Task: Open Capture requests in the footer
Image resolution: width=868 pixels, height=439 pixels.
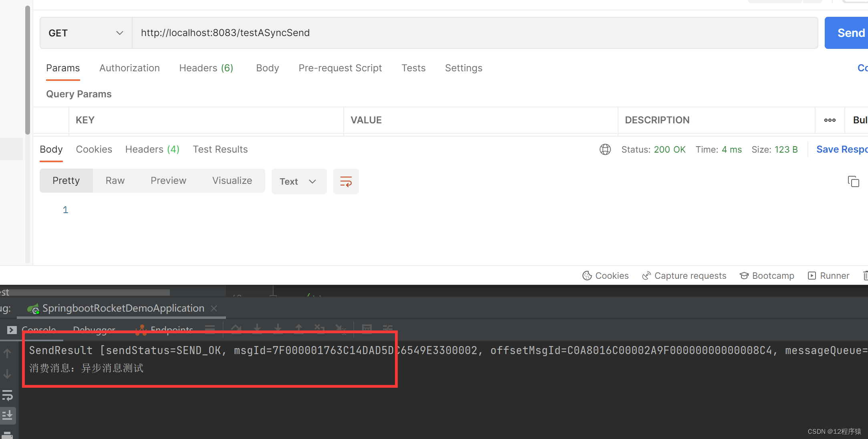Action: click(684, 276)
